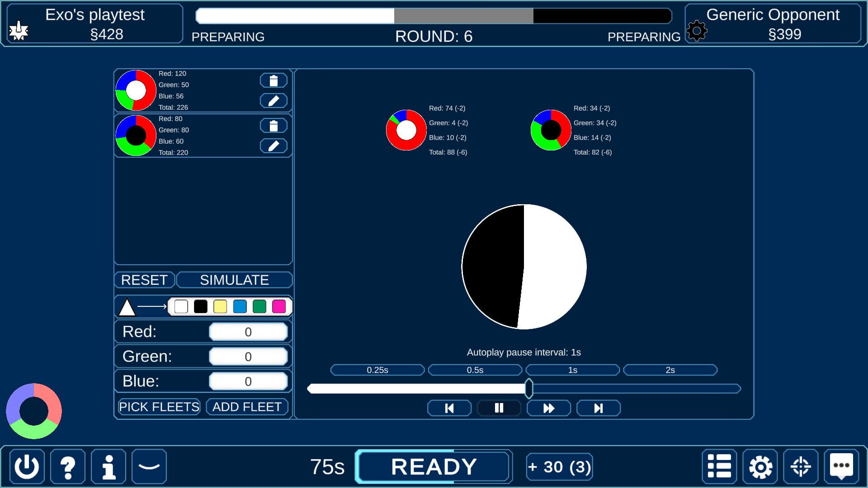Open the opponent settings gear icon
The image size is (868, 488).
697,31
